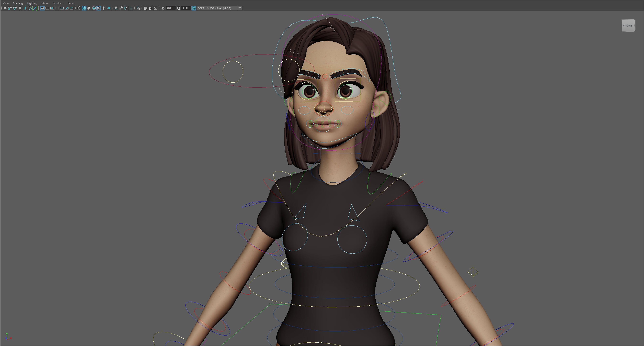Create an image plane
Viewport: 644px width, 346px height.
[x=25, y=8]
